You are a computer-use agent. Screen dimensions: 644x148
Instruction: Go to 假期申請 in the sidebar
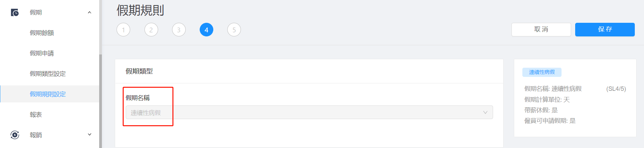click(x=42, y=53)
